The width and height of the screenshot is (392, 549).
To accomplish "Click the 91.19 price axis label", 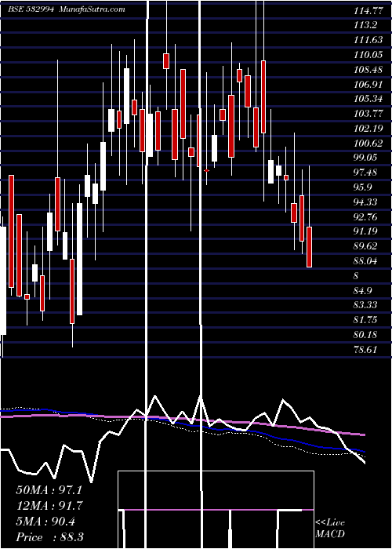I will click(x=365, y=231).
